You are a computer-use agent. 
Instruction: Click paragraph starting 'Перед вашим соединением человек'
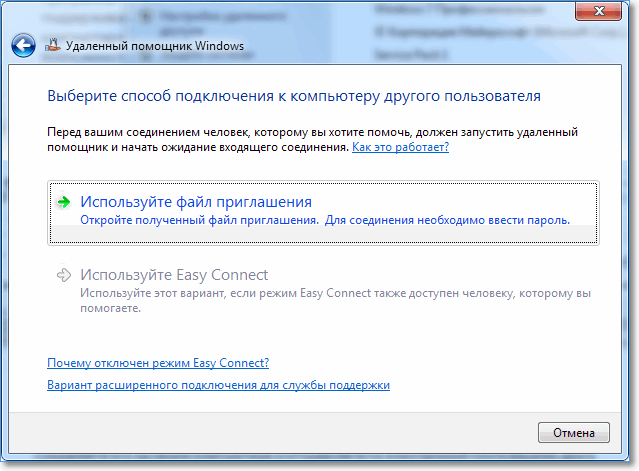pyautogui.click(x=313, y=139)
